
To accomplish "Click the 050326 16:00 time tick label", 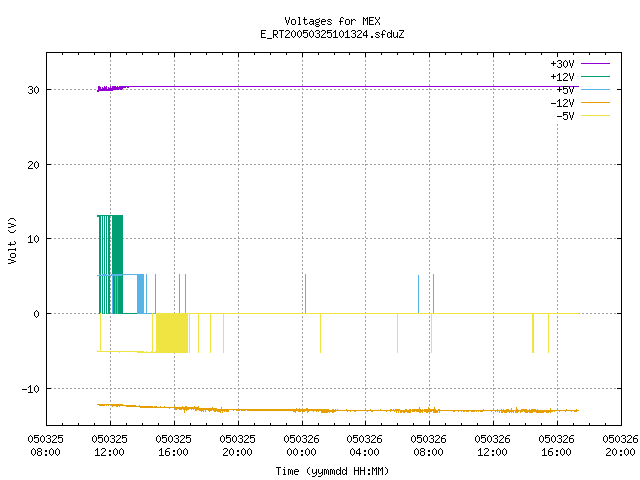I will 556,446.
